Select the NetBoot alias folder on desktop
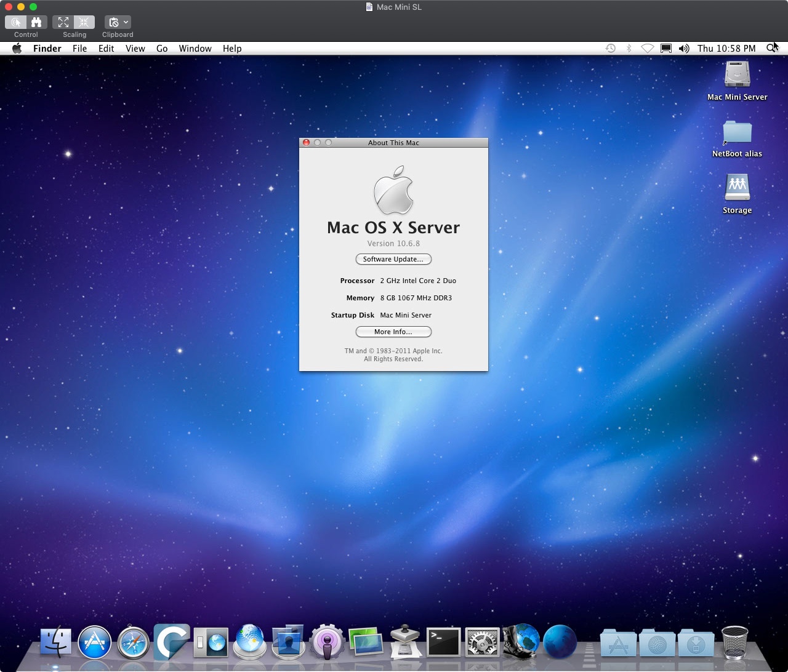Viewport: 788px width, 672px height. pos(737,133)
